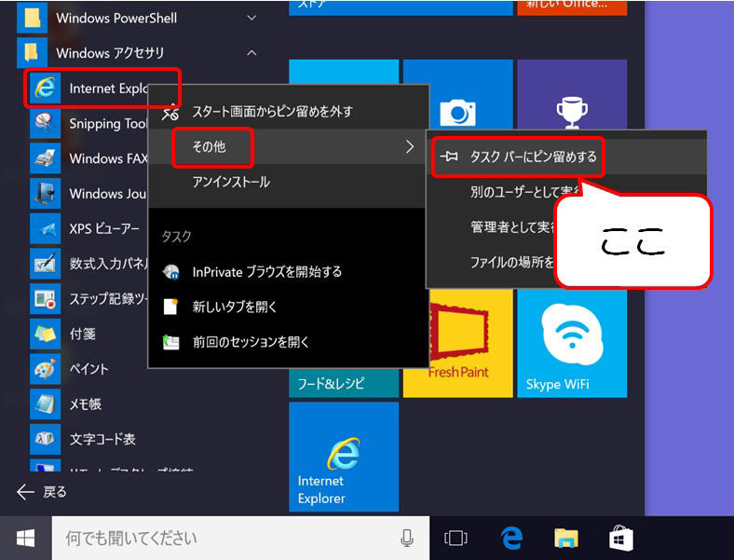Choose タスク バーにピン留めする
Viewport: 734px width, 560px height.
click(566, 157)
